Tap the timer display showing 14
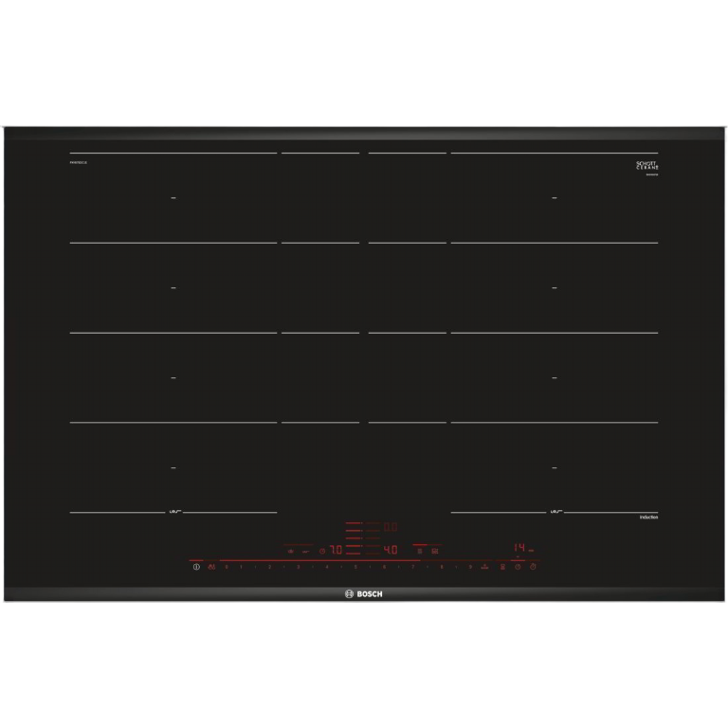Viewport: 728px width, 728px height. click(519, 548)
